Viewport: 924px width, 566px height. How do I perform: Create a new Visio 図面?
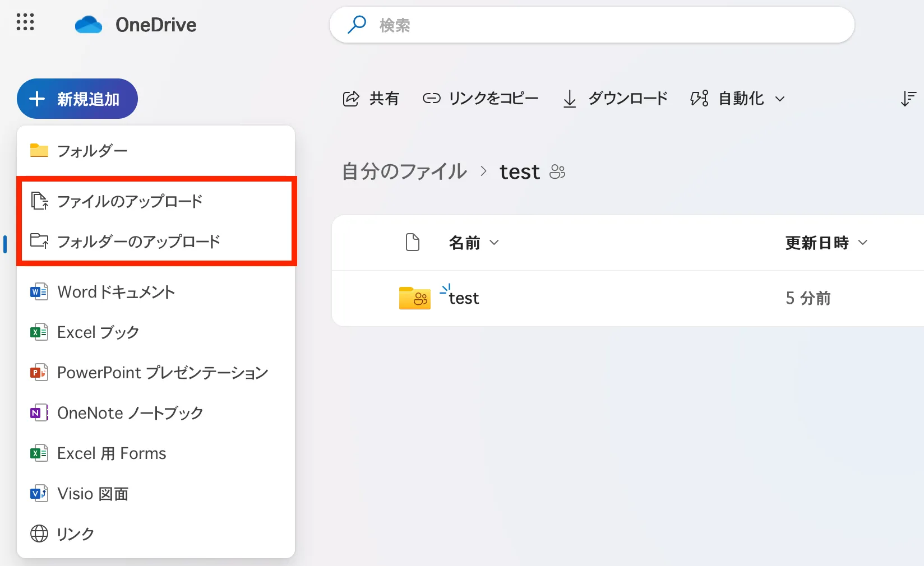[93, 494]
